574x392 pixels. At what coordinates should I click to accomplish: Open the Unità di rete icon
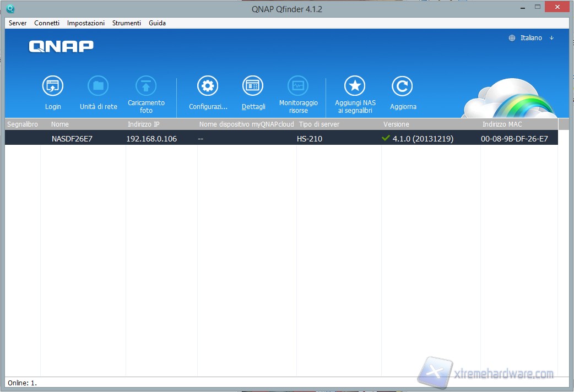point(98,86)
